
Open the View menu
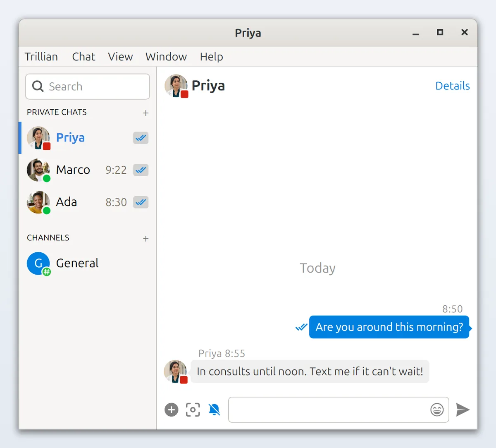point(120,57)
